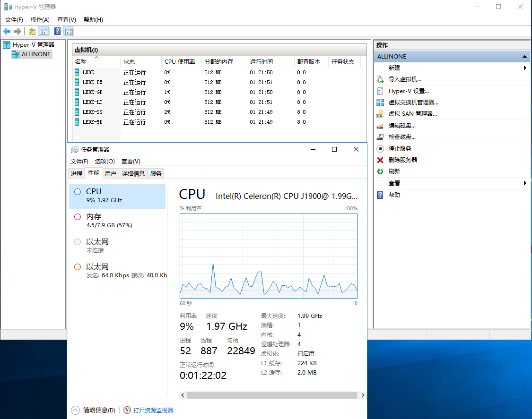
Task: Sort virtual machines by 名称 column
Action: (x=96, y=62)
